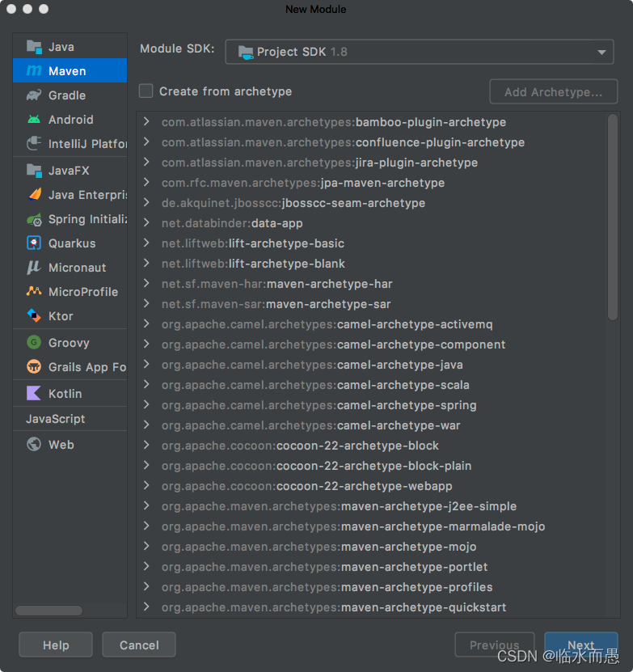Click the MicroProfile icon
This screenshot has height=672, width=633.
[x=34, y=291]
